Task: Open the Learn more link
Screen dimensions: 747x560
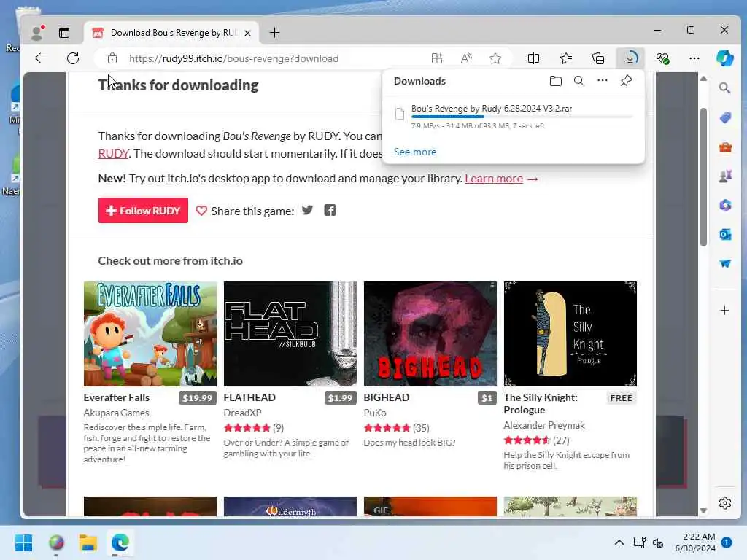Action: pyautogui.click(x=494, y=178)
